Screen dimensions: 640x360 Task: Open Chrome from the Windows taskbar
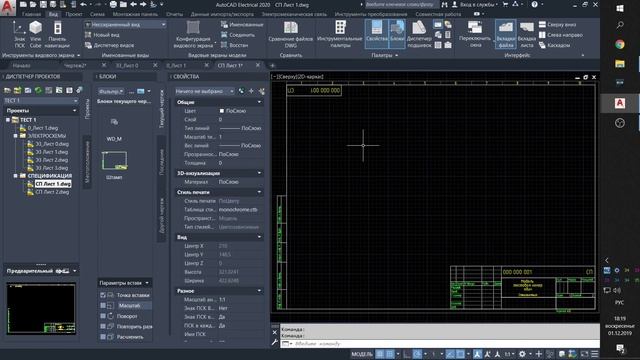click(620, 44)
